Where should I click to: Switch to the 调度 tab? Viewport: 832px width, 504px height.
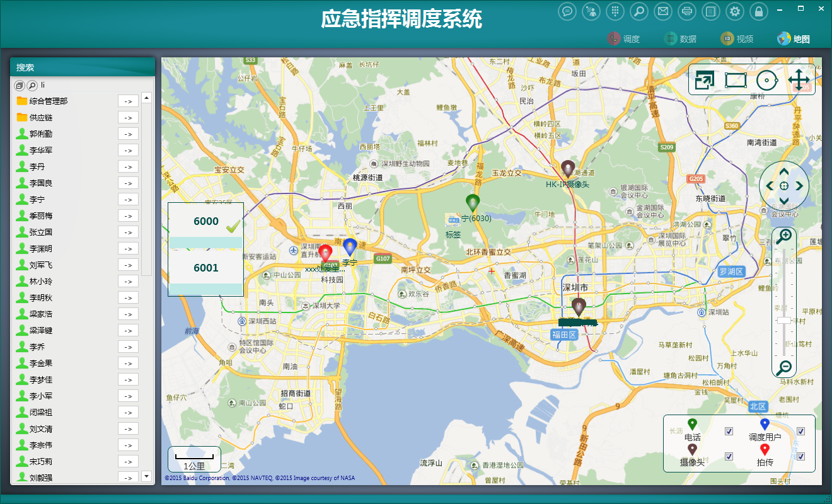623,39
